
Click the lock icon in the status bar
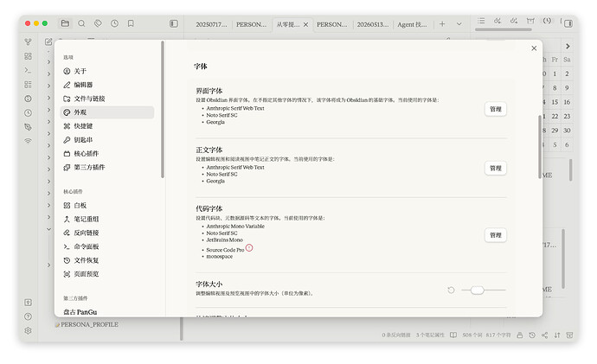pyautogui.click(x=520, y=335)
